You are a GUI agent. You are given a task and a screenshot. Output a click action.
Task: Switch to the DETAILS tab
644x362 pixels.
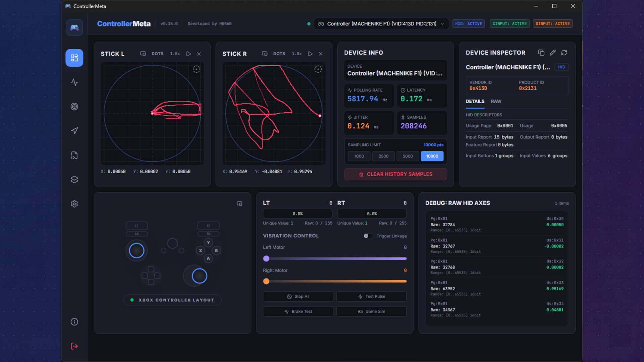pos(475,101)
